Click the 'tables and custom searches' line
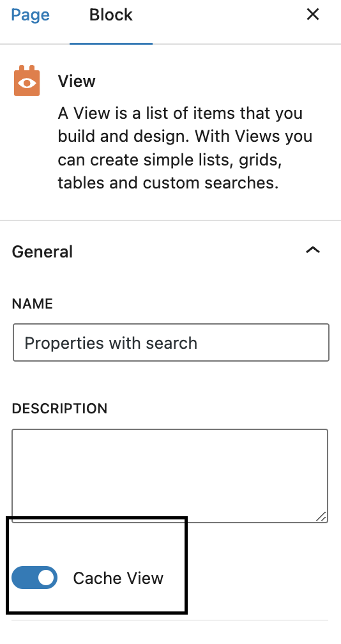The width and height of the screenshot is (341, 644). coord(168,183)
